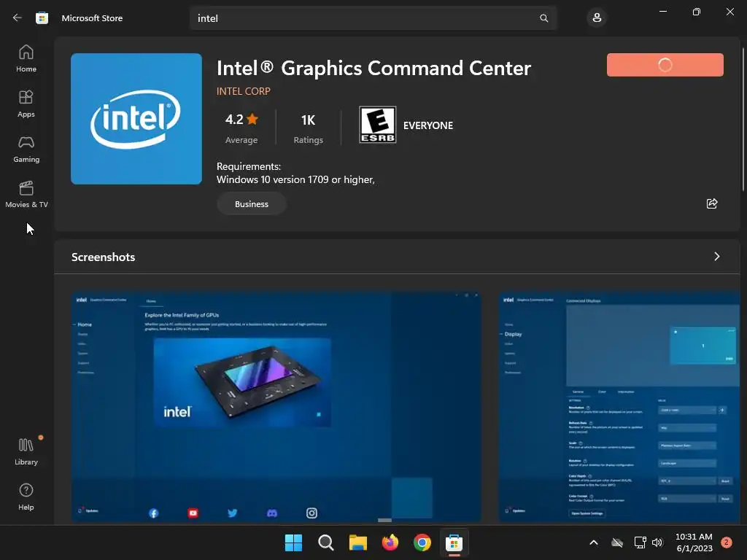Open Movies & TV section
747x560 pixels.
pyautogui.click(x=26, y=194)
